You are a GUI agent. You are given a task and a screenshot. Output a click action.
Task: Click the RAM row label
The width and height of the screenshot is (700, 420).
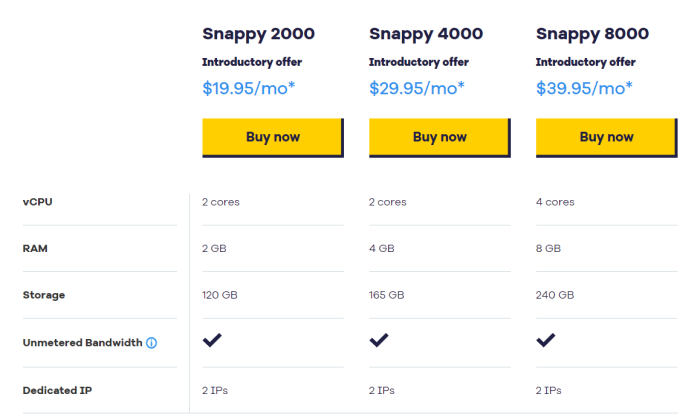click(x=35, y=249)
